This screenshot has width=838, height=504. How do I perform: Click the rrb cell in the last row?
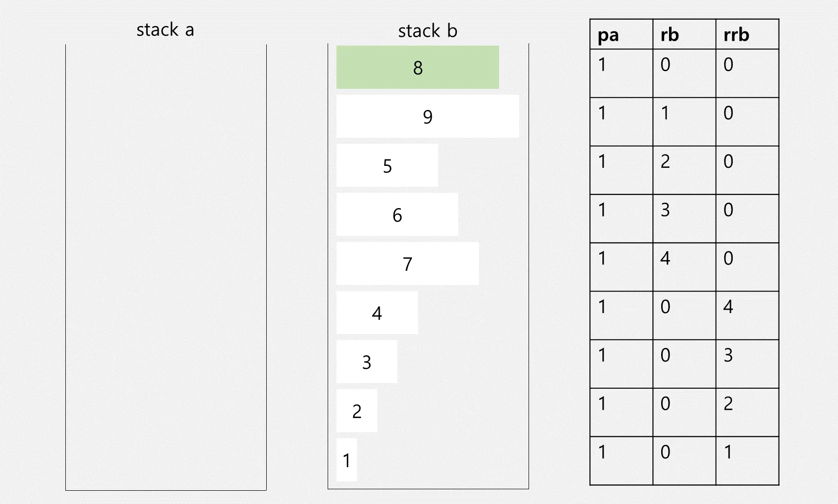pyautogui.click(x=747, y=460)
